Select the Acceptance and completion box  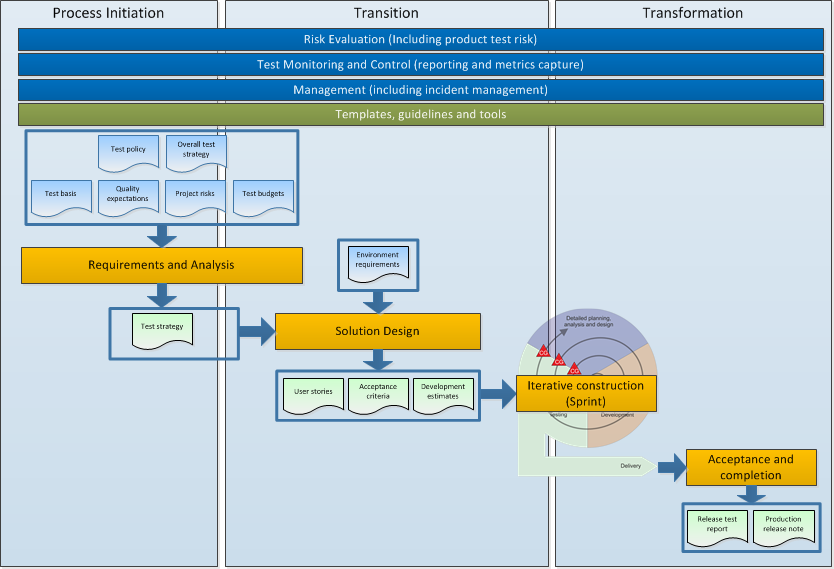(x=751, y=467)
